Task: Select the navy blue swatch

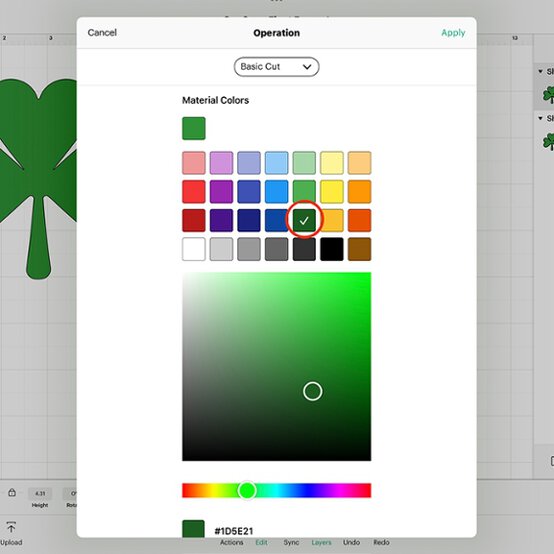Action: 249,220
